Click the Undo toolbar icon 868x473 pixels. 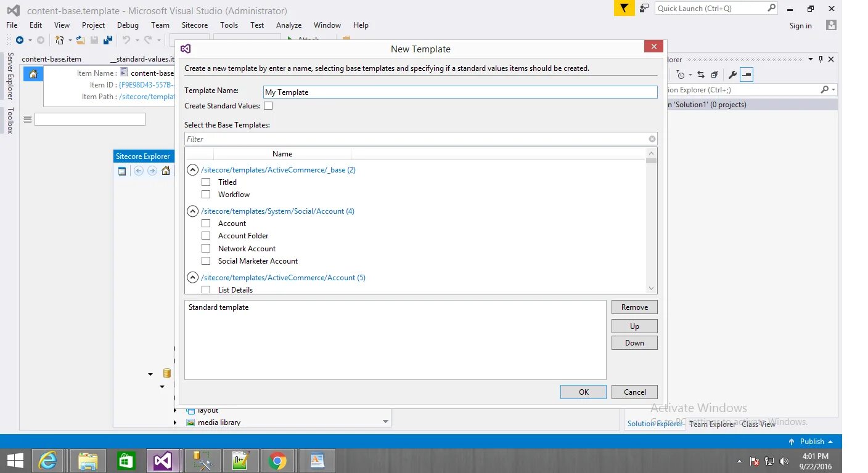click(126, 40)
